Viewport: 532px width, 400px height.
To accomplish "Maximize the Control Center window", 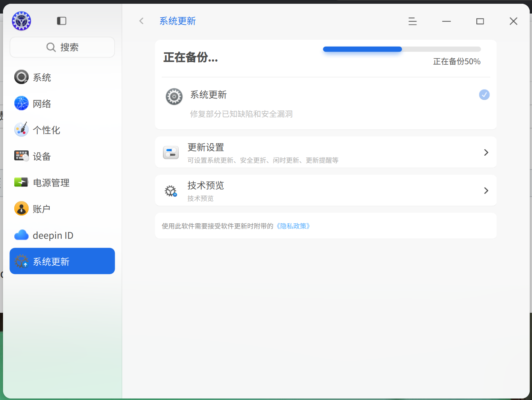I will [480, 21].
